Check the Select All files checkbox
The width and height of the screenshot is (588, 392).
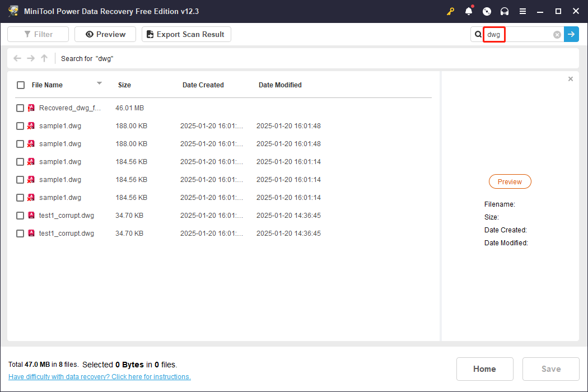point(21,85)
